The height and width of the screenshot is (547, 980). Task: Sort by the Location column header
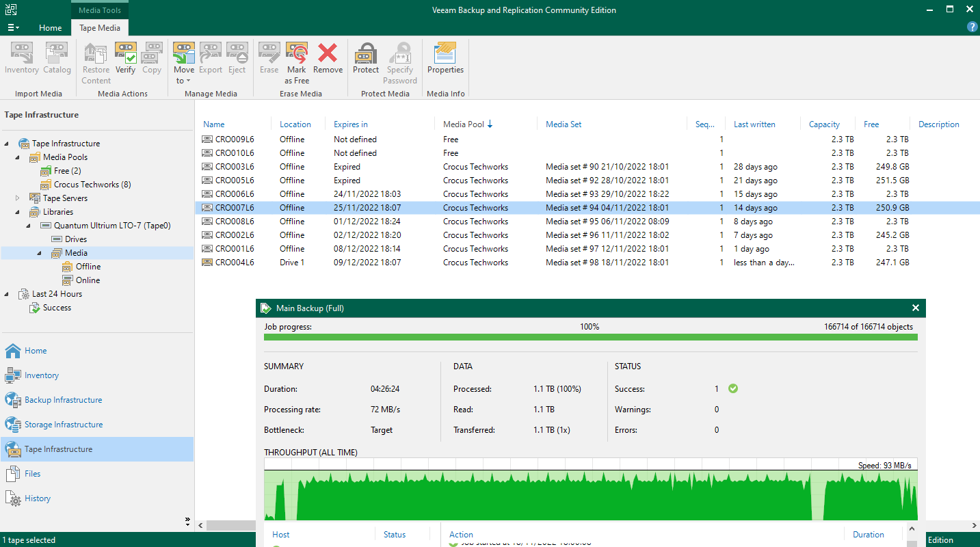tap(295, 124)
